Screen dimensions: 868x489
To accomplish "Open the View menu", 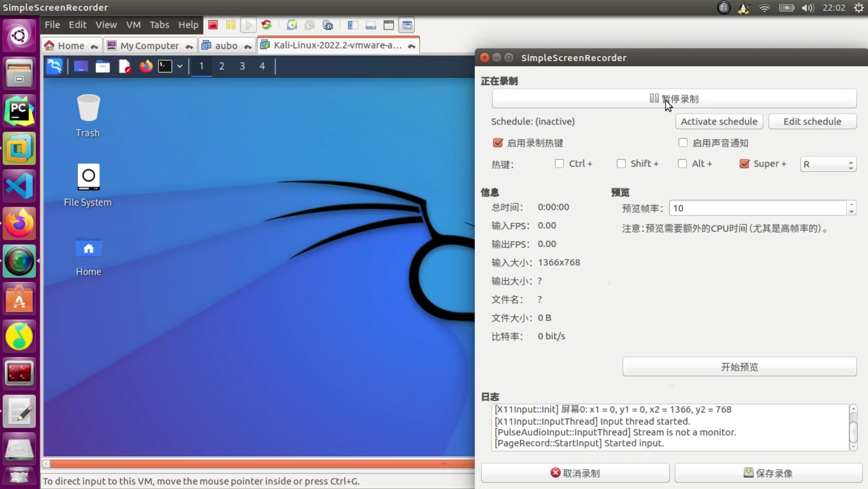I will (106, 25).
